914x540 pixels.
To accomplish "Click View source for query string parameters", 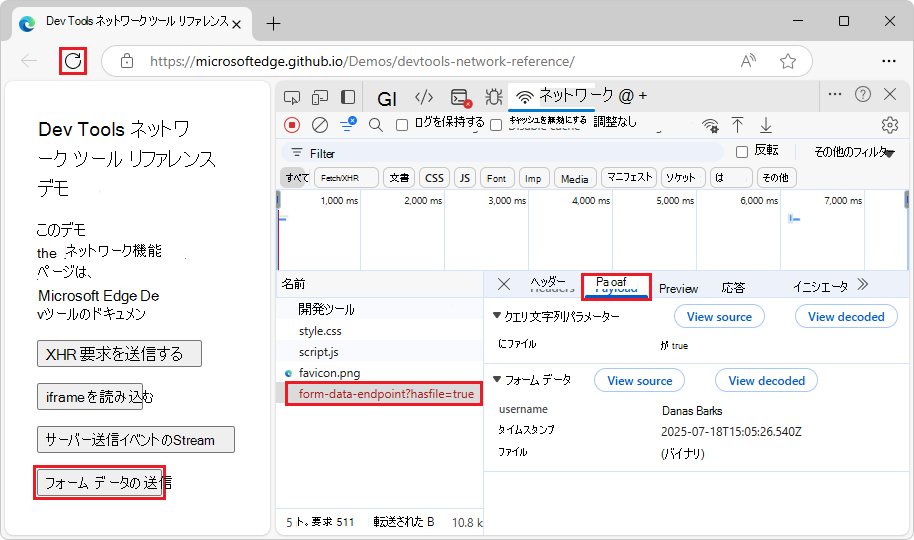I will click(719, 317).
